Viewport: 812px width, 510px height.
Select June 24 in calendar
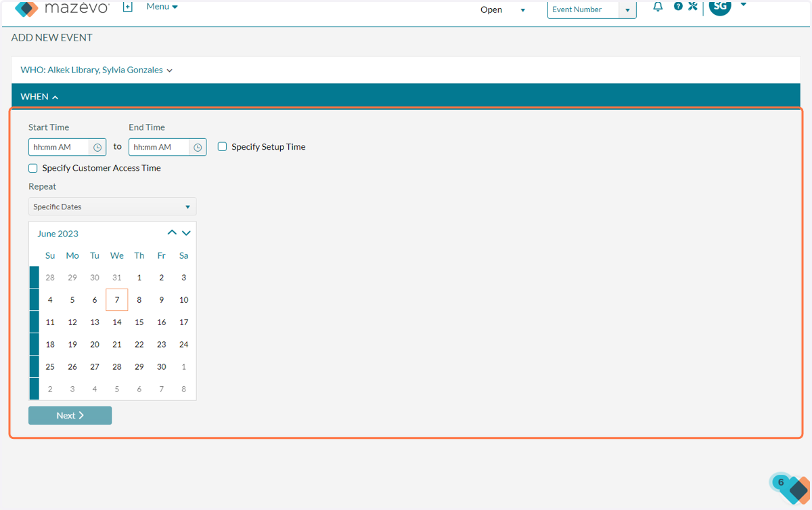coord(183,345)
